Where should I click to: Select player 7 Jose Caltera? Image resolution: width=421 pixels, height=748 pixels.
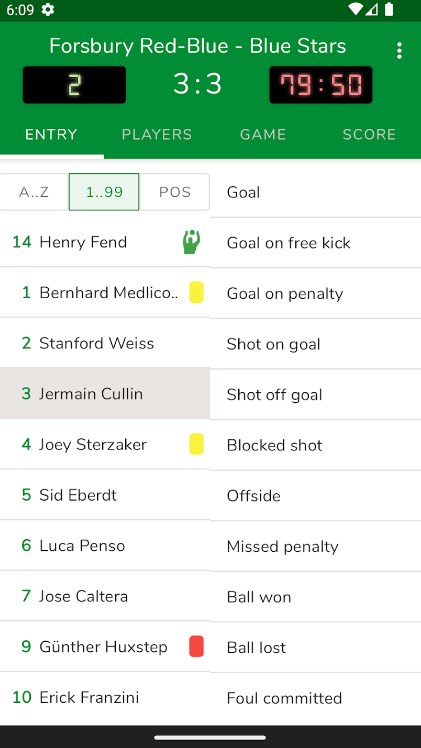click(105, 596)
